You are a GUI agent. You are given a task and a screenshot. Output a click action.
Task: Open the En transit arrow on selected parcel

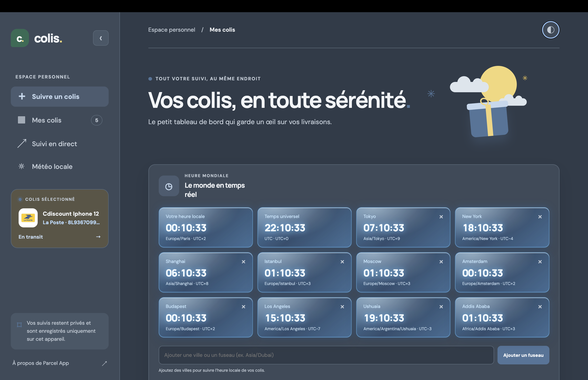tap(98, 237)
